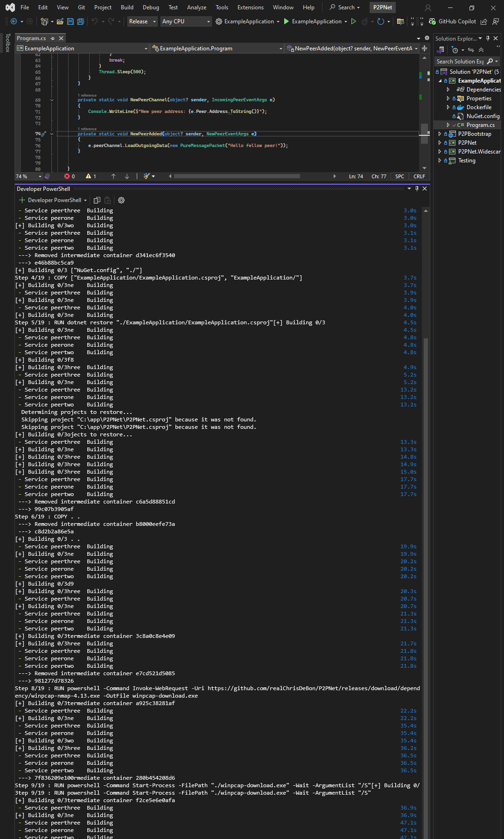The width and height of the screenshot is (504, 839).
Task: Open the PowerShell terminal settings gear
Action: coord(121,200)
